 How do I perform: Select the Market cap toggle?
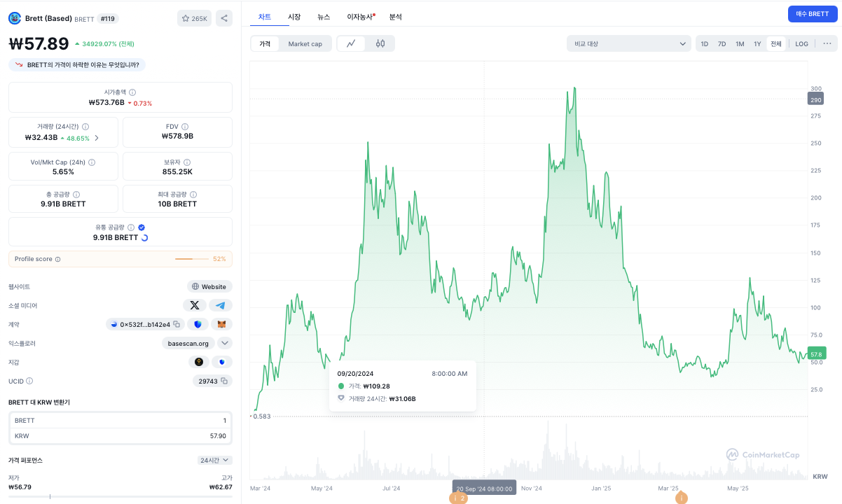305,43
